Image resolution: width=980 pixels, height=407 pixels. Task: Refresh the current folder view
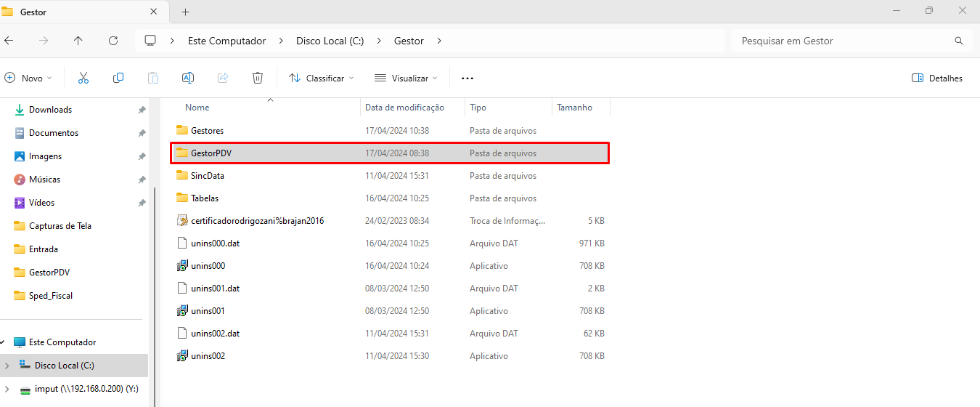click(113, 41)
